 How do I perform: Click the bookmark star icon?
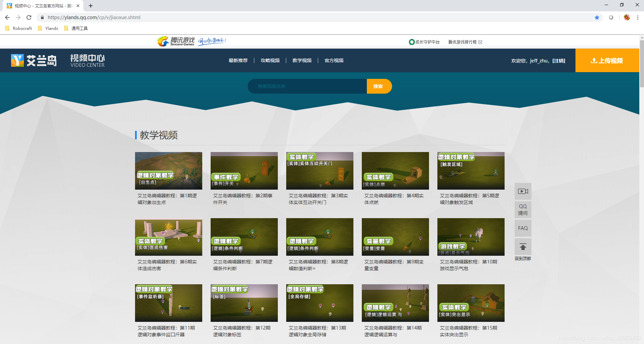click(x=597, y=17)
